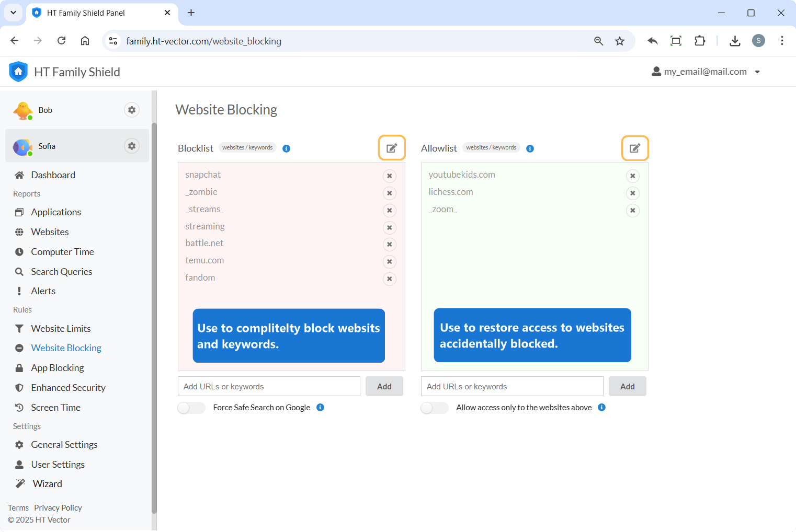
Task: Select the Alerts section in the sidebar
Action: pyautogui.click(x=43, y=291)
